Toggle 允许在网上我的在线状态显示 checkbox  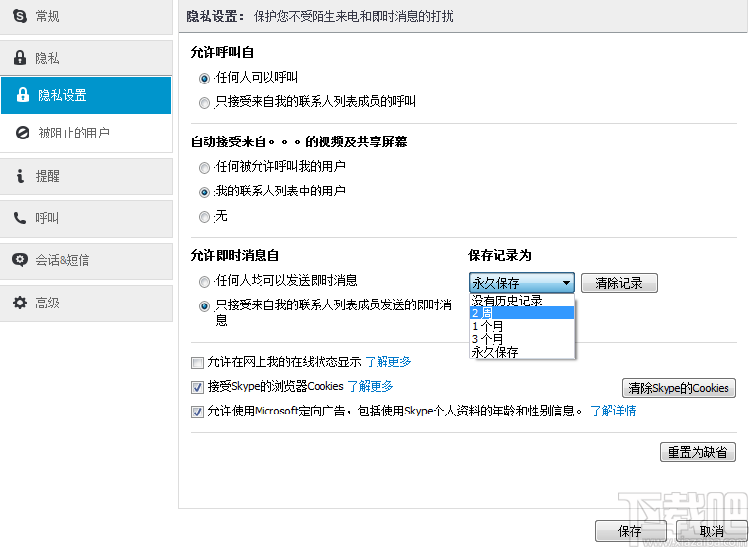tap(197, 362)
